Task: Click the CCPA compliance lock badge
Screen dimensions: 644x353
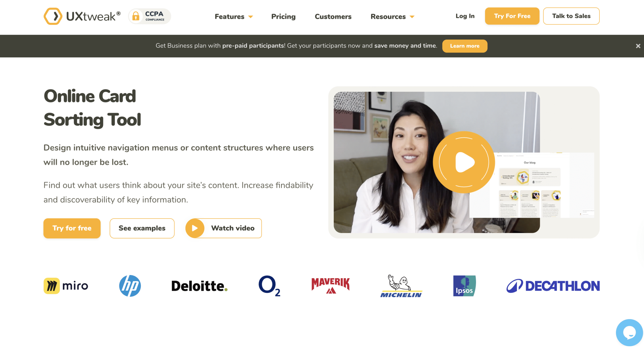Action: [x=149, y=16]
